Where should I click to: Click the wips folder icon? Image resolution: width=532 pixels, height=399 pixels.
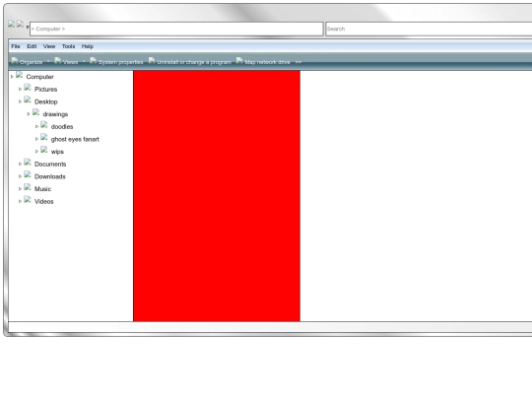(44, 150)
